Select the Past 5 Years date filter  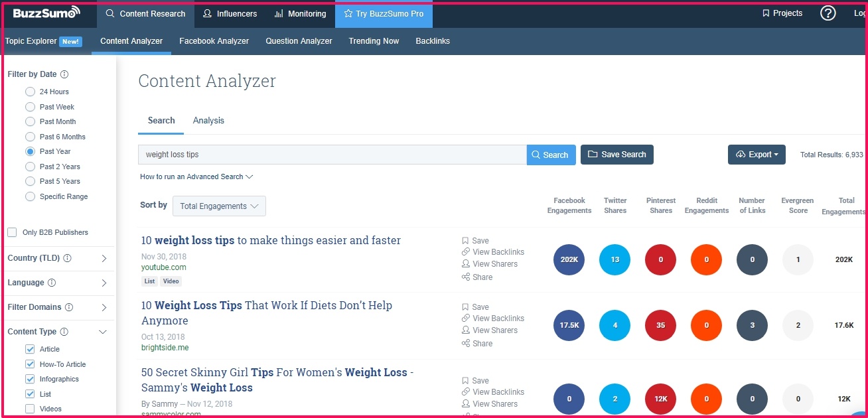click(x=30, y=181)
